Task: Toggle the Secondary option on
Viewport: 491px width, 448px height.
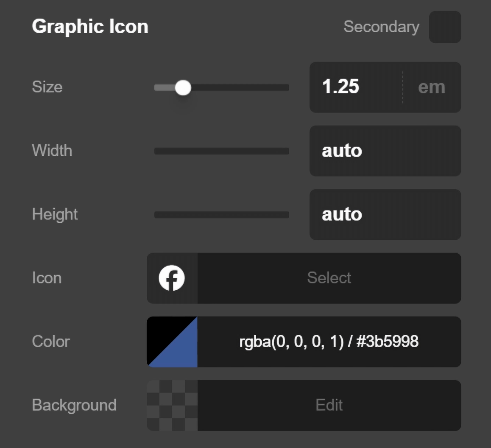Action: click(445, 27)
